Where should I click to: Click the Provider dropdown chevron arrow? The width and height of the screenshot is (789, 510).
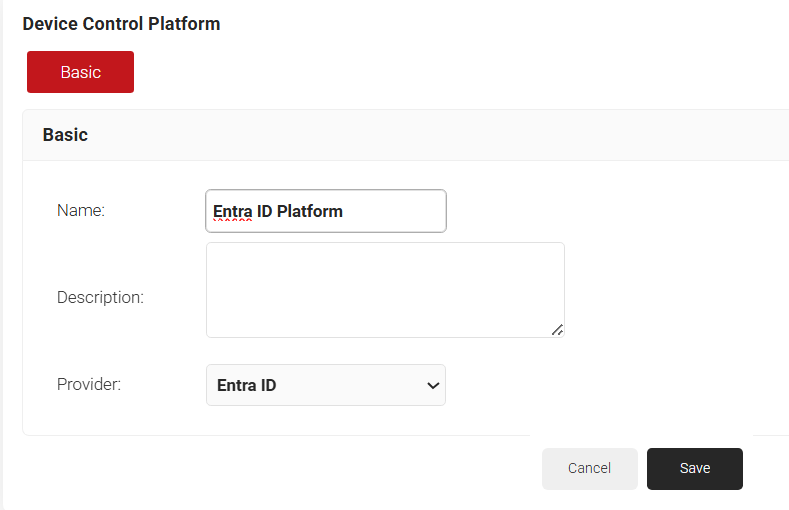[x=433, y=385]
